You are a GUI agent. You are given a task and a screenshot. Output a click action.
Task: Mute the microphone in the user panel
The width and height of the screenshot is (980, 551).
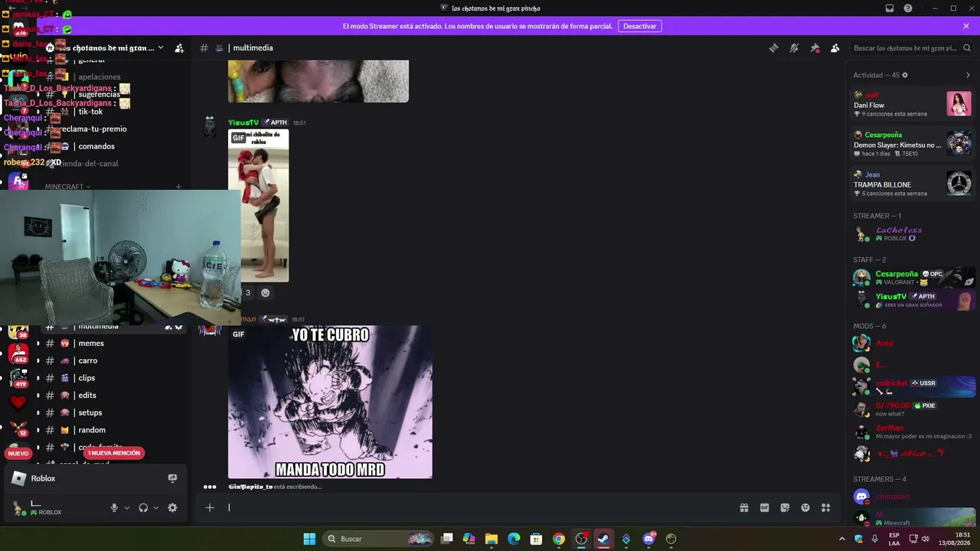[x=114, y=507]
